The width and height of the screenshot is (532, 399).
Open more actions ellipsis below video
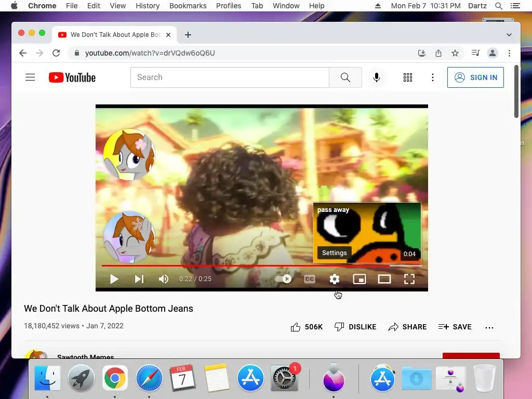pos(489,327)
